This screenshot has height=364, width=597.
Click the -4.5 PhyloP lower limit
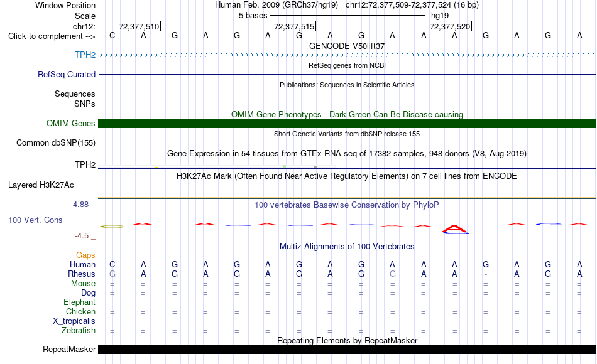click(82, 236)
